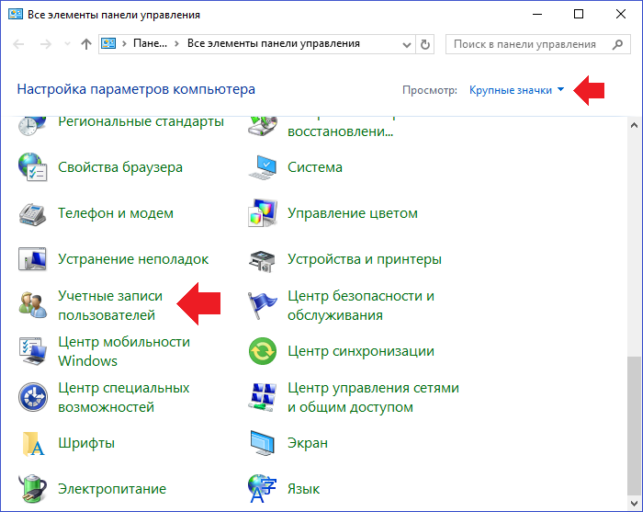
Task: Click the Центр безопасности flag icon
Action: 262,305
